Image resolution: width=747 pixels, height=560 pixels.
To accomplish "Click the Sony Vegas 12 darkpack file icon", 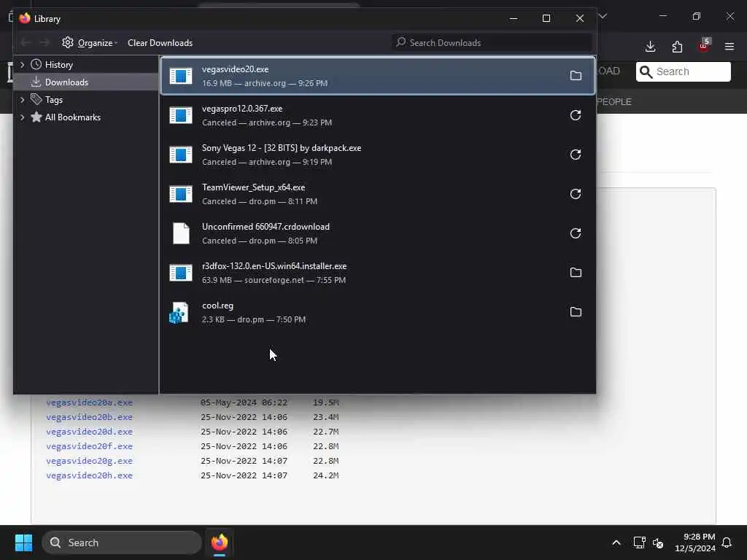I will pos(181,155).
